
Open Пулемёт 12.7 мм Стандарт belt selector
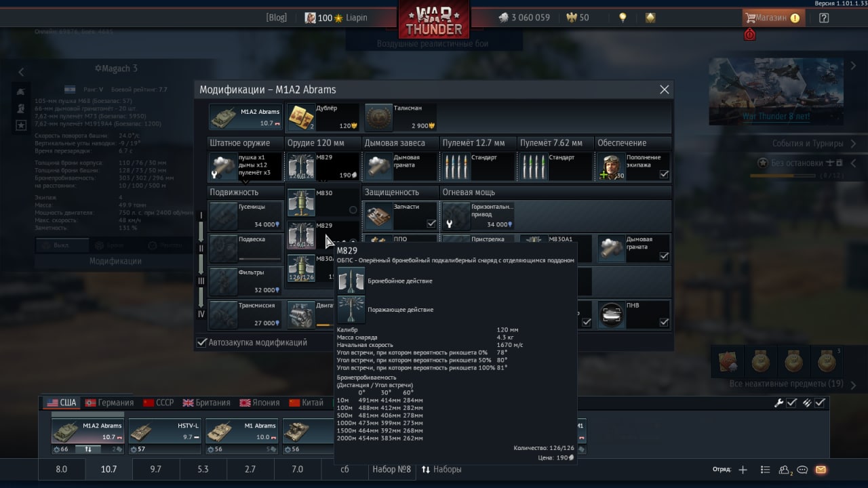click(x=478, y=166)
